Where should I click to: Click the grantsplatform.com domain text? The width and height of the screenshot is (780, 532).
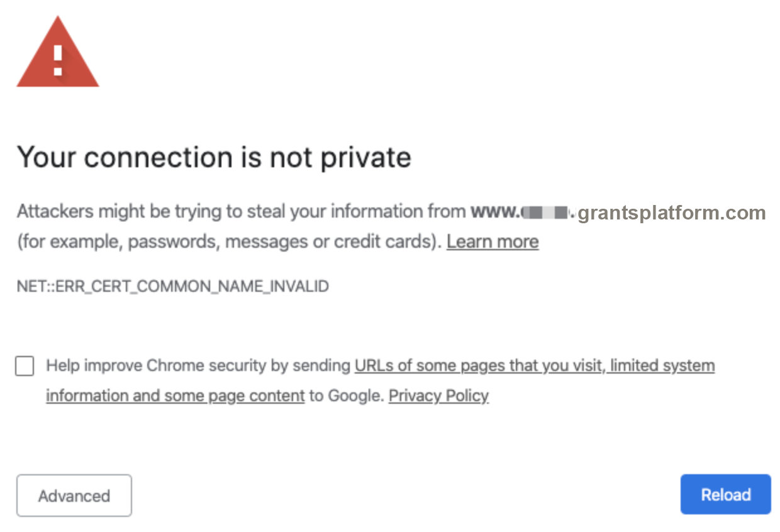672,213
